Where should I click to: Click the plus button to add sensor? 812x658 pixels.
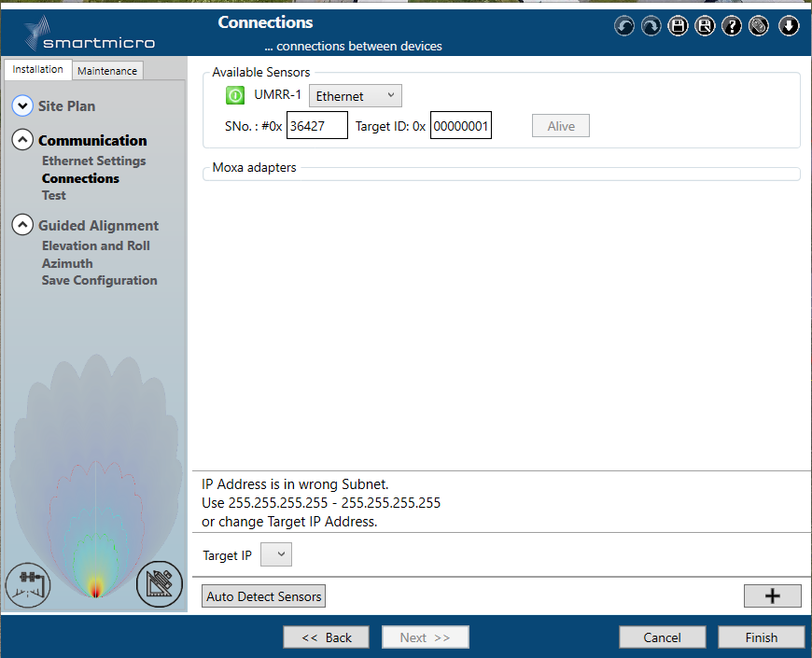773,595
